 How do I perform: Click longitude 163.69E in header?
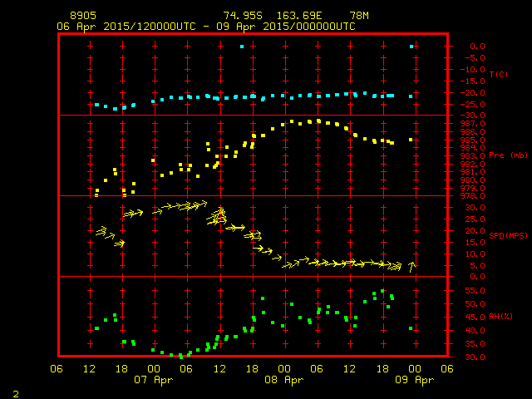(299, 16)
